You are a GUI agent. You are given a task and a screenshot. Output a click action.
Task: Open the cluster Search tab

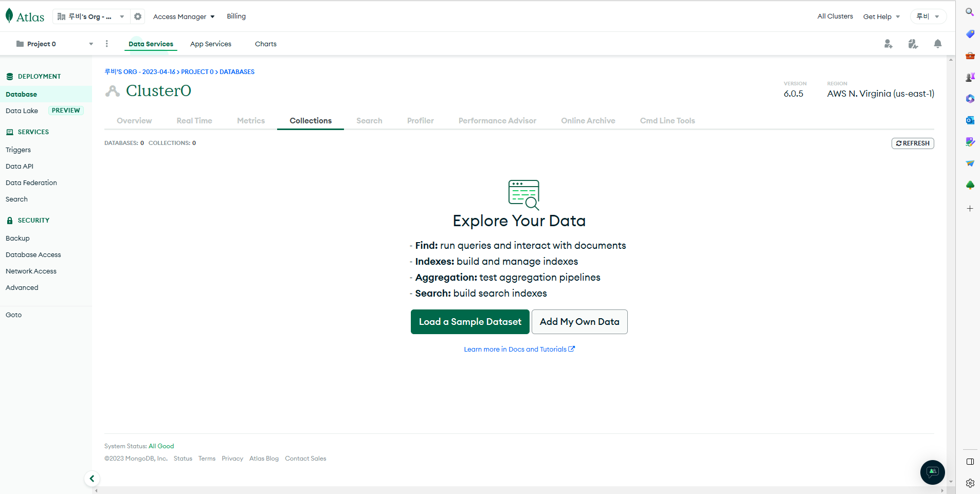coord(369,121)
